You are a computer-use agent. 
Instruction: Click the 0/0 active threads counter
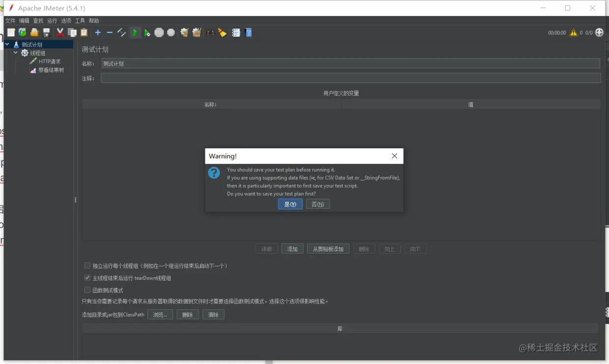tap(589, 33)
